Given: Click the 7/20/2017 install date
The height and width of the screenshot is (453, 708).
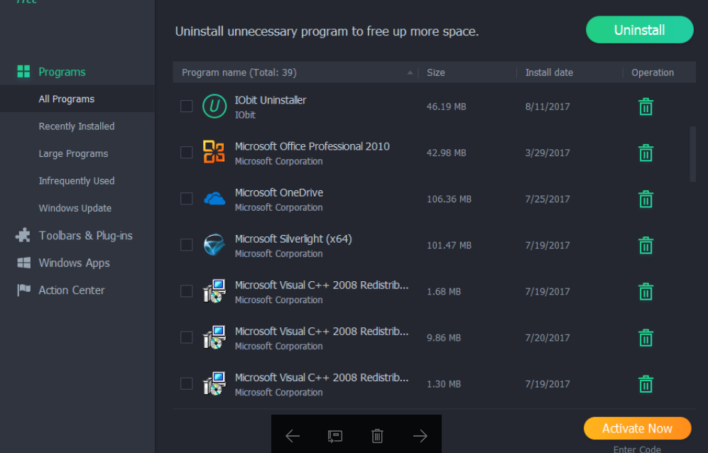Looking at the screenshot, I should point(547,338).
